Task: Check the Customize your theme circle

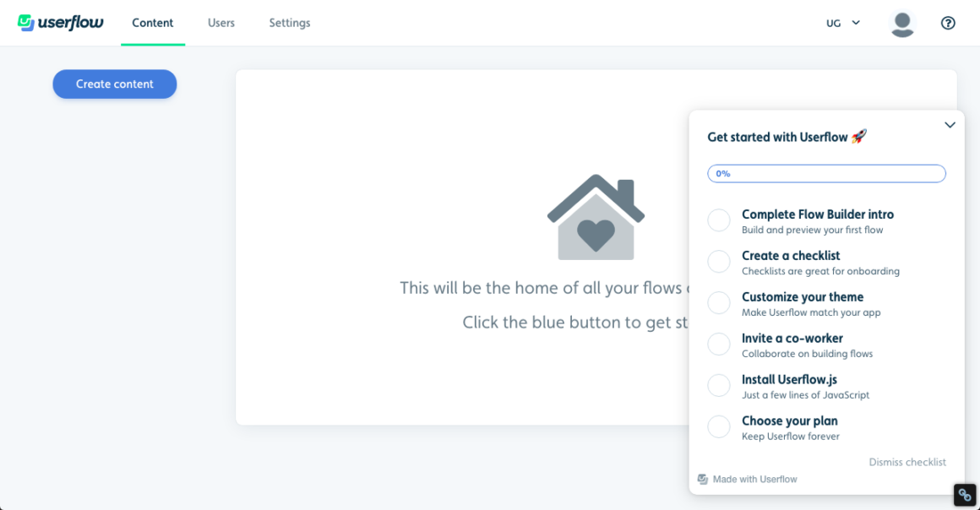Action: tap(719, 303)
